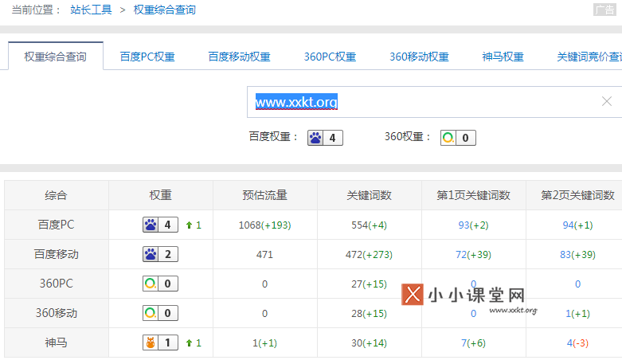The image size is (622, 364).
Task: Open the 神马权重 tab
Action: (503, 57)
